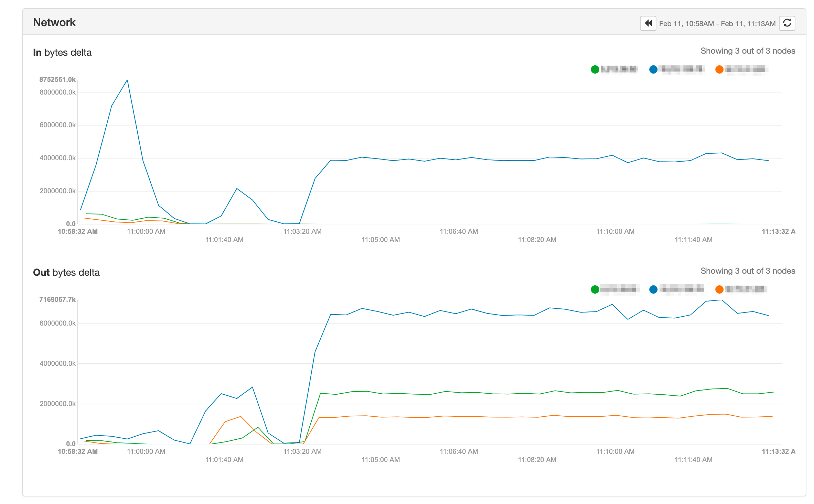This screenshot has width=814, height=504.
Task: Click the In bytes delta heading
Action: point(62,53)
